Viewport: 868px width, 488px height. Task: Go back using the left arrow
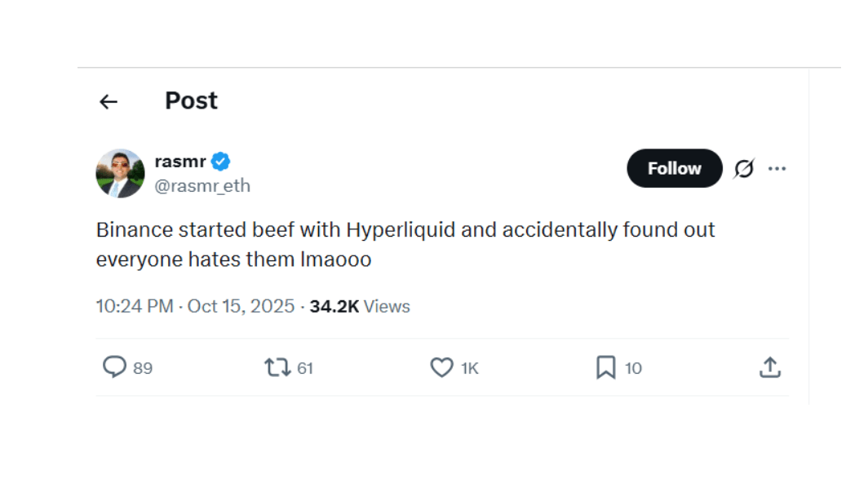pyautogui.click(x=108, y=101)
